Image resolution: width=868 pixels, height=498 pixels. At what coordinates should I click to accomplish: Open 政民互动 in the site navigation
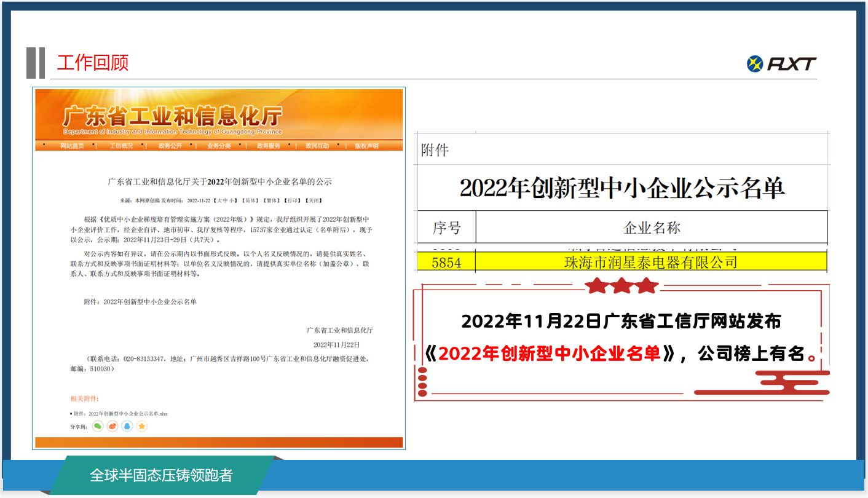point(317,146)
